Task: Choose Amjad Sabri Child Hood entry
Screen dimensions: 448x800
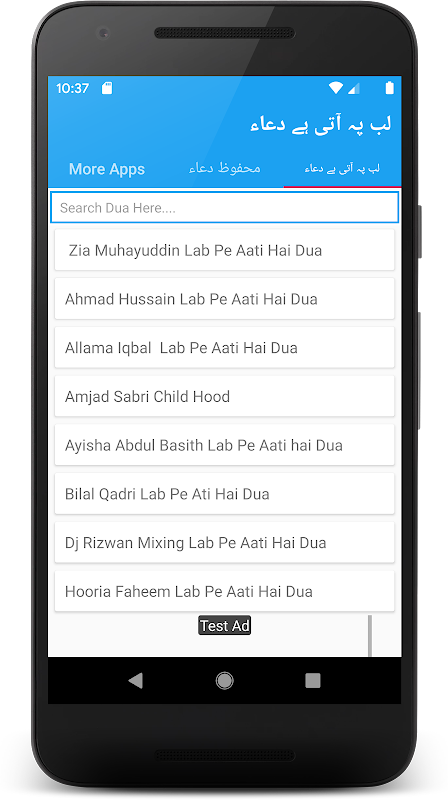Action: click(x=225, y=396)
